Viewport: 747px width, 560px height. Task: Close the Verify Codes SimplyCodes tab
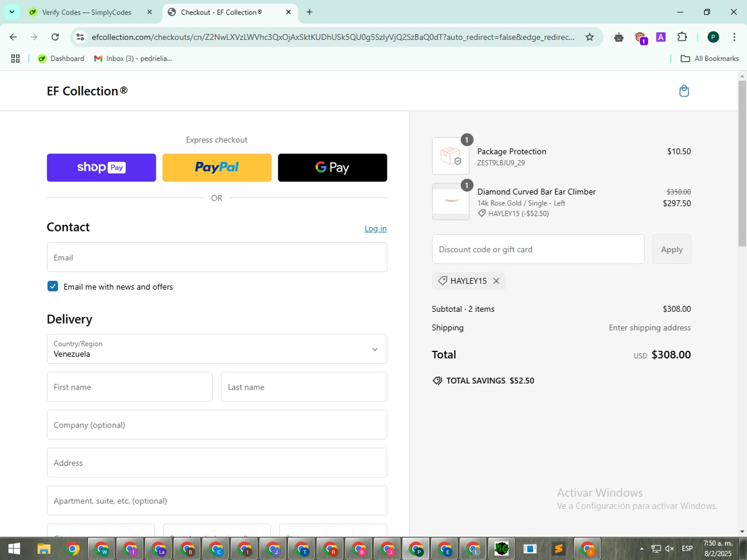pyautogui.click(x=149, y=12)
